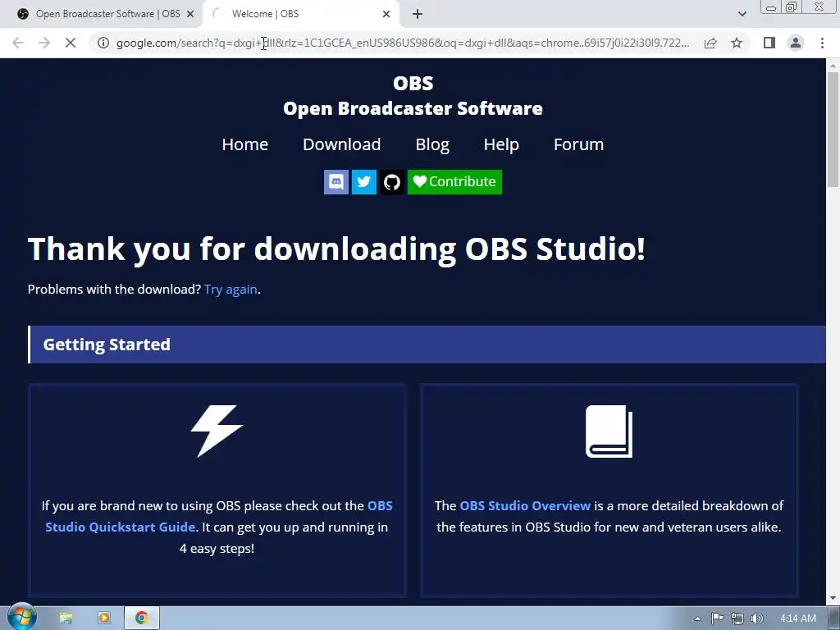The height and width of the screenshot is (630, 840).
Task: Toggle the Chrome side panel
Action: [x=769, y=43]
